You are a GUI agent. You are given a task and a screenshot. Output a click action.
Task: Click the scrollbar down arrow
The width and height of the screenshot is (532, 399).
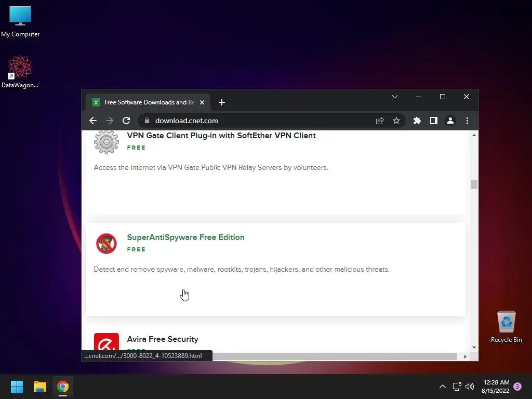[x=474, y=348]
